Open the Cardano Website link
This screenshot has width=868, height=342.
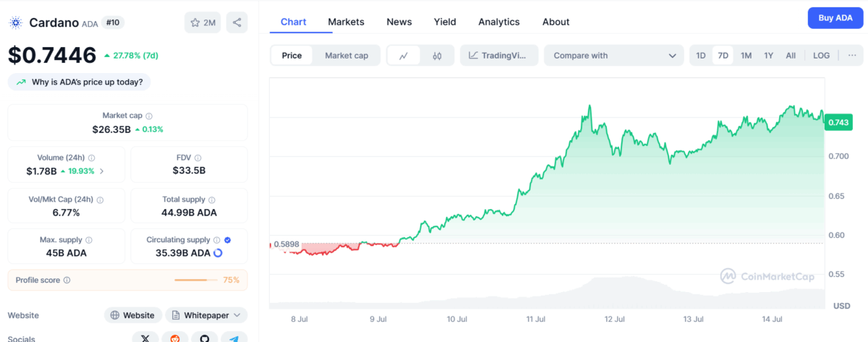[x=132, y=315]
